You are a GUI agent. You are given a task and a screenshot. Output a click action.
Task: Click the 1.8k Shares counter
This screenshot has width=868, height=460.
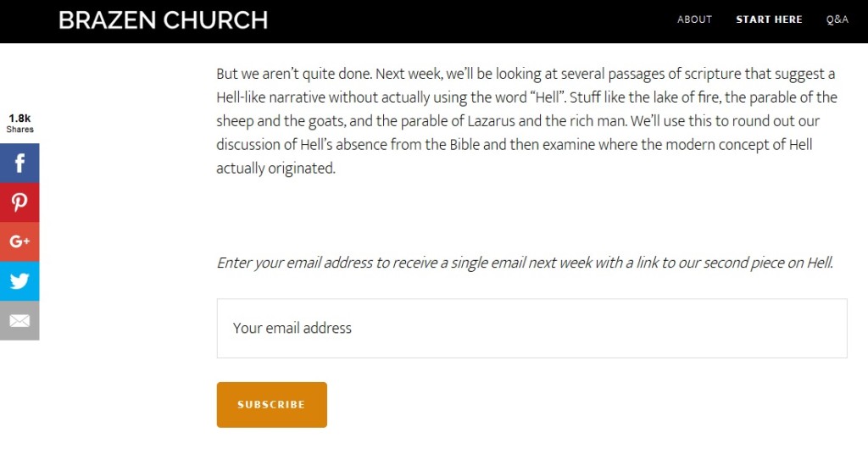20,123
